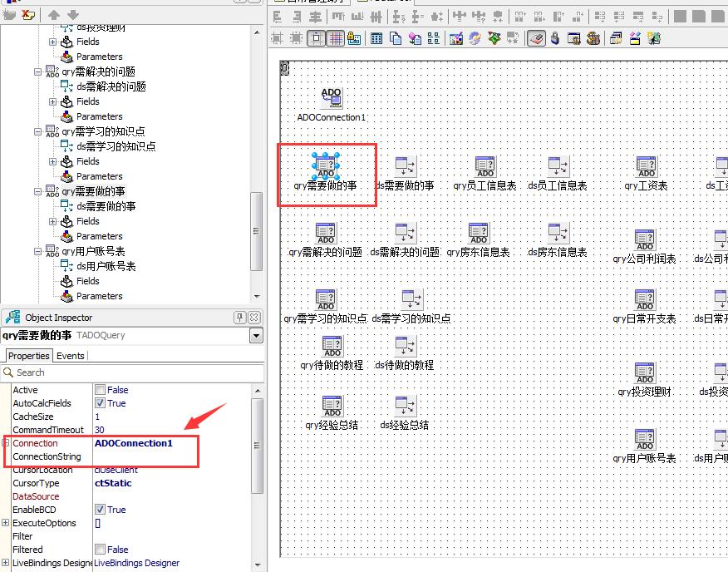728x572 pixels.
Task: Click the copy pages toolbar icon
Action: pos(396,38)
